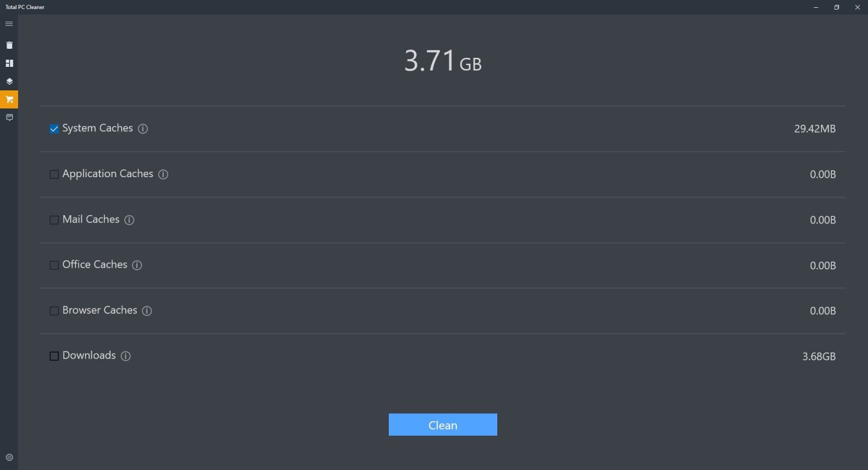868x470 pixels.
Task: Open settings gear at sidebar bottom
Action: 9,457
